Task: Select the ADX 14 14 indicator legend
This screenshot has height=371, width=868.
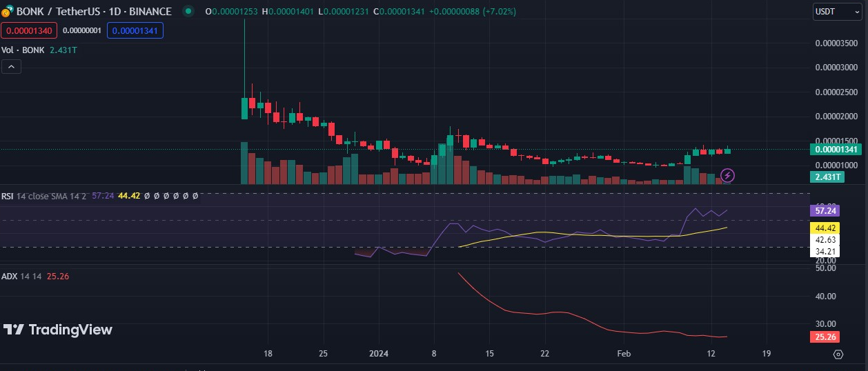Action: (21, 277)
